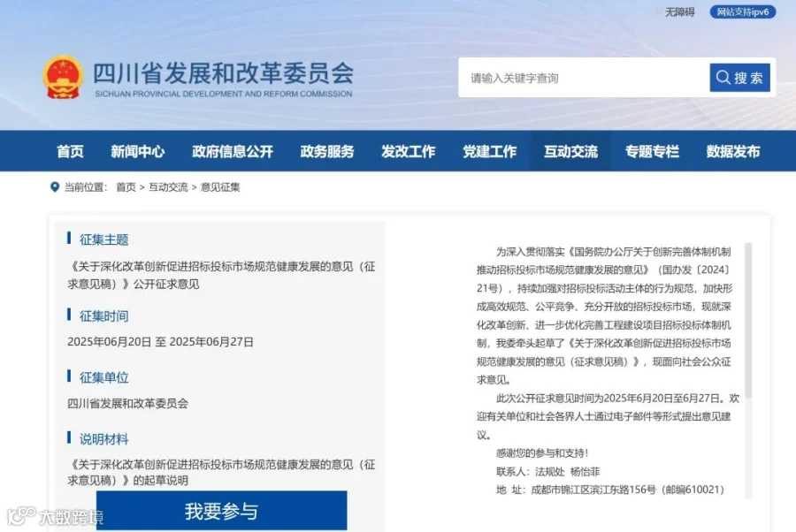
Task: Click the magnifying glass search icon
Action: [x=723, y=77]
